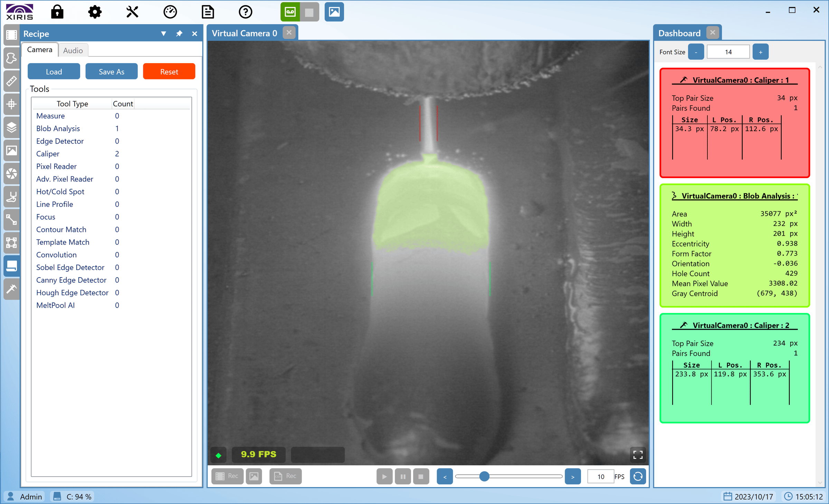The width and height of the screenshot is (829, 504).
Task: Click the performance gauge icon in the toolbar
Action: tap(170, 11)
